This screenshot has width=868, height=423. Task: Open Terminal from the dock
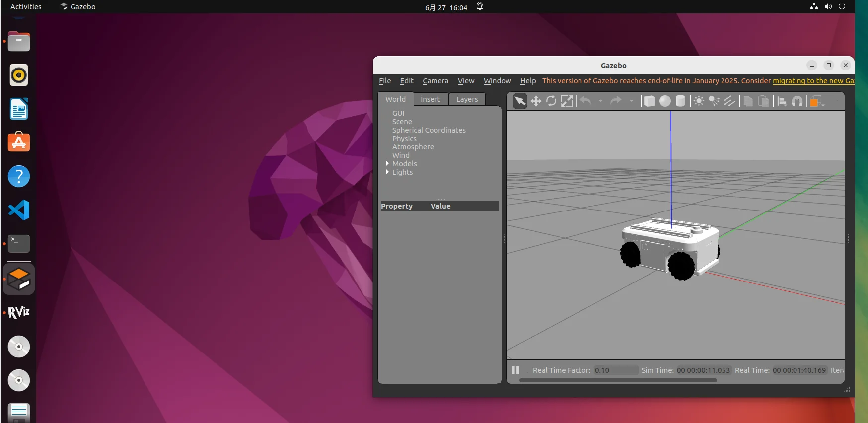click(19, 244)
